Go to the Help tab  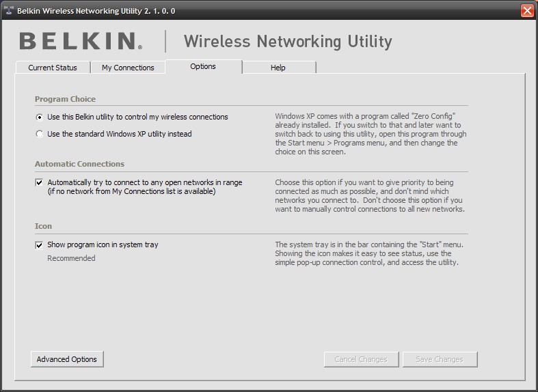(278, 68)
